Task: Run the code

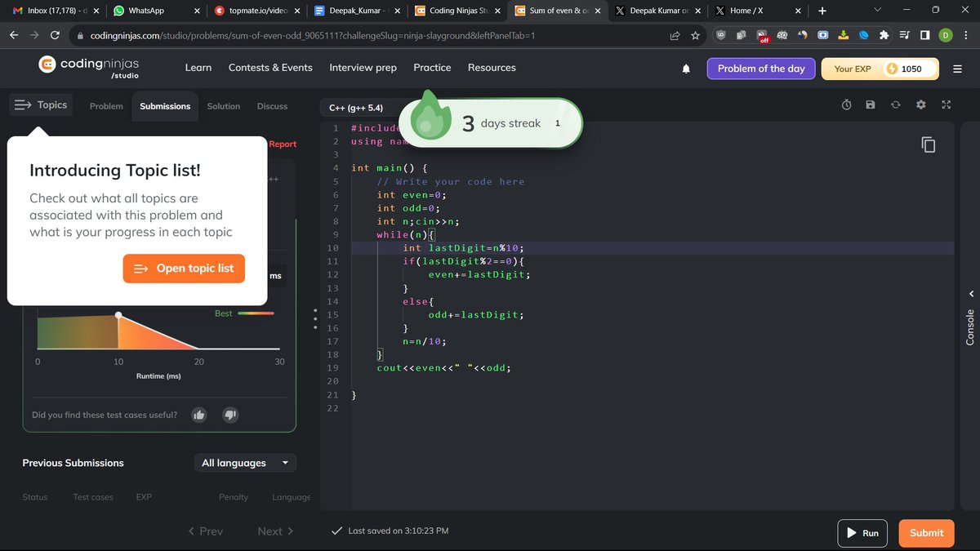Action: 862,533
